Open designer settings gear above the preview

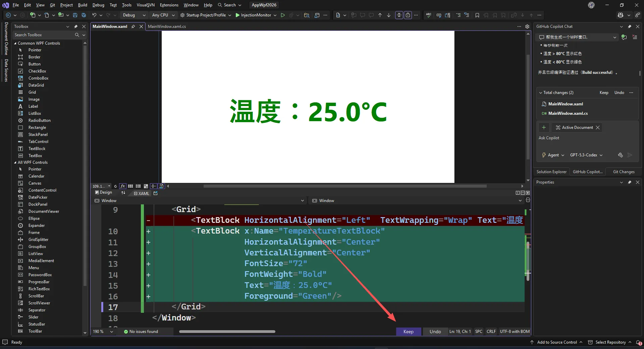click(527, 27)
